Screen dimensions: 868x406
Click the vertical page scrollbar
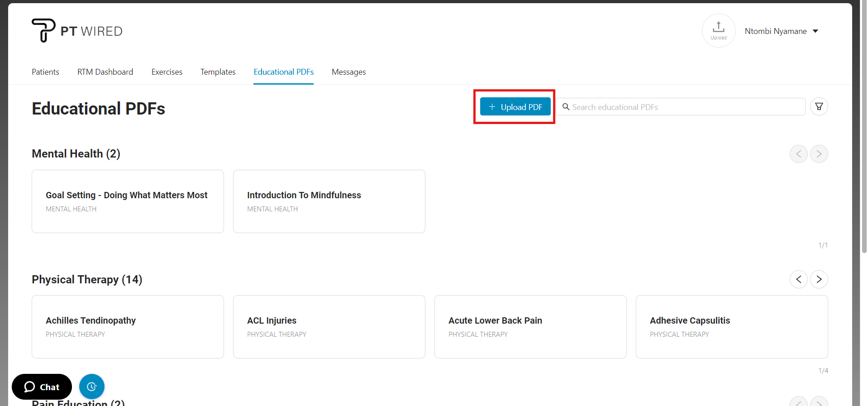[x=864, y=136]
